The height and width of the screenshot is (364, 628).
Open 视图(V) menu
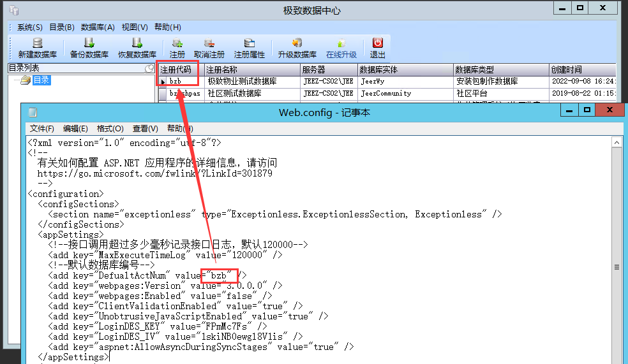tap(135, 27)
